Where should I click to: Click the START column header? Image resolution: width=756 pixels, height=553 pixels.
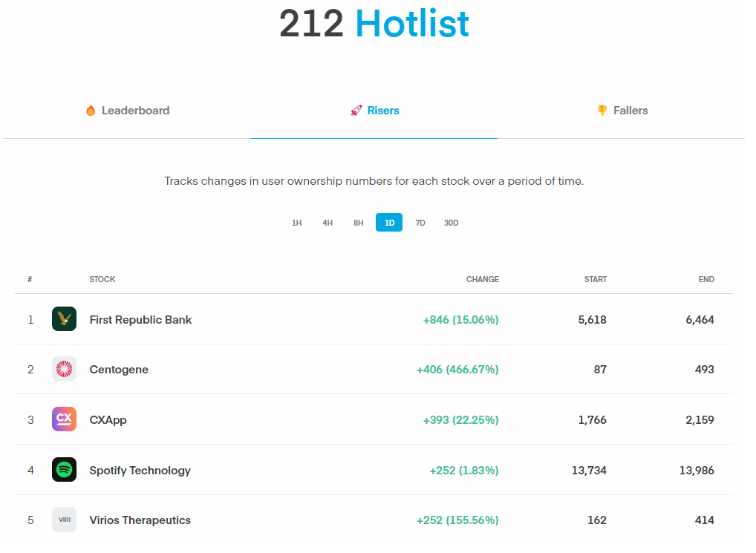coord(596,279)
